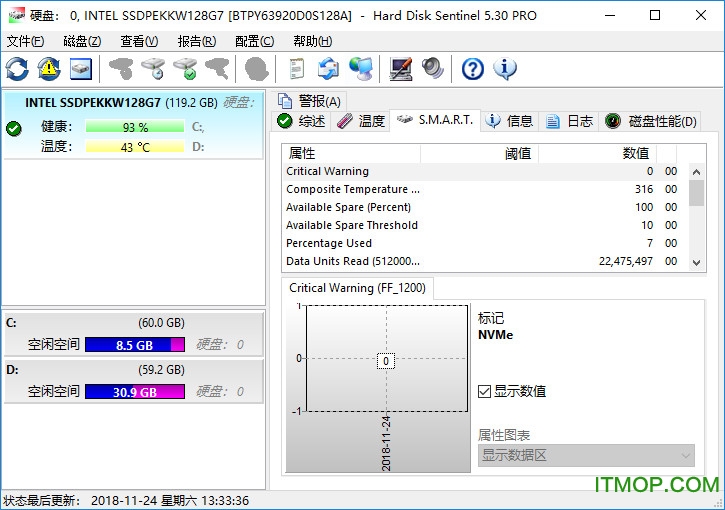Open help via the question mark icon
This screenshot has height=510, width=725.
tap(473, 69)
